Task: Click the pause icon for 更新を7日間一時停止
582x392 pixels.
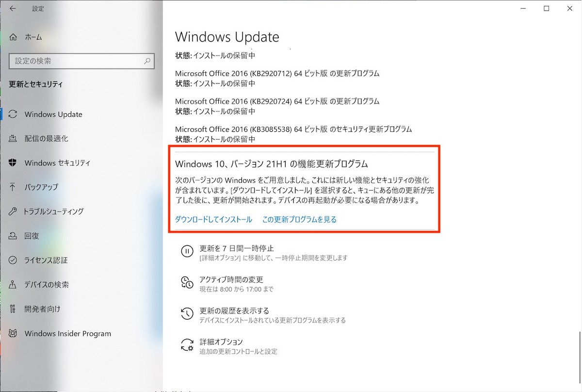Action: [187, 251]
